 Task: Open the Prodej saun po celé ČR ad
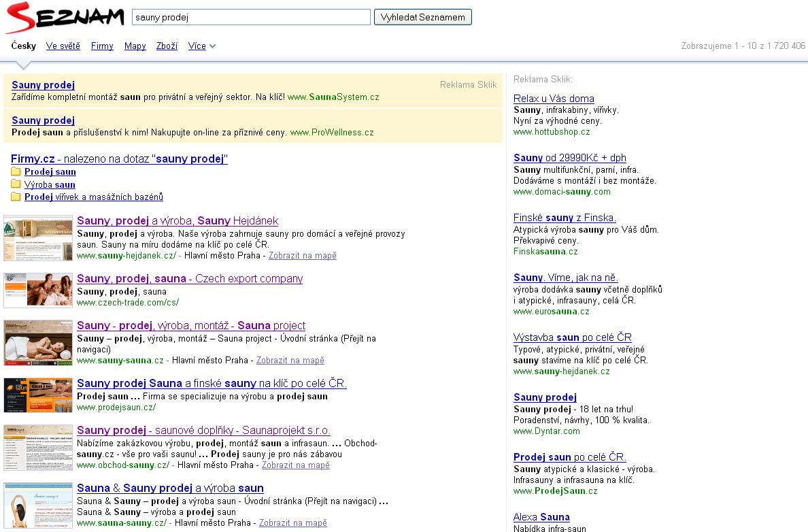click(x=570, y=456)
